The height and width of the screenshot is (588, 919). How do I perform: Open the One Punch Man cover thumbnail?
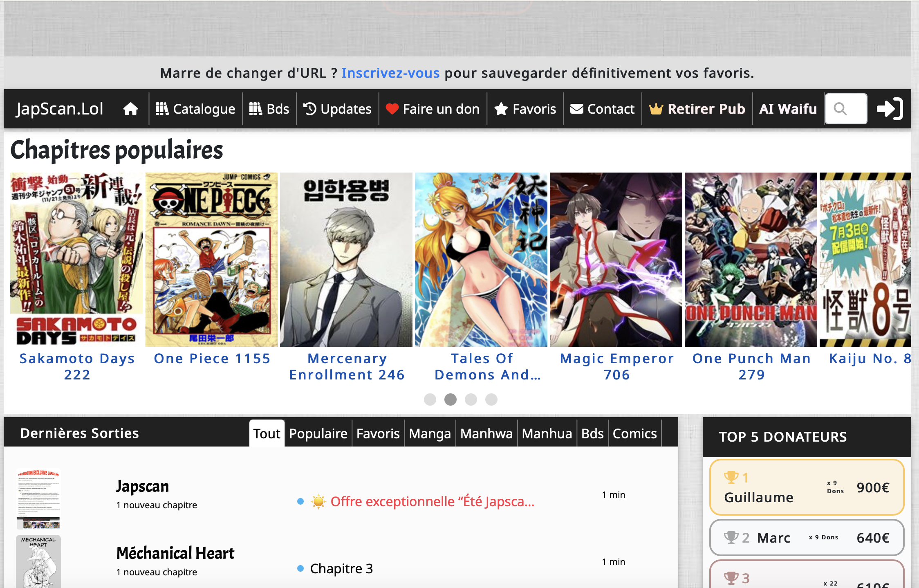coord(751,260)
